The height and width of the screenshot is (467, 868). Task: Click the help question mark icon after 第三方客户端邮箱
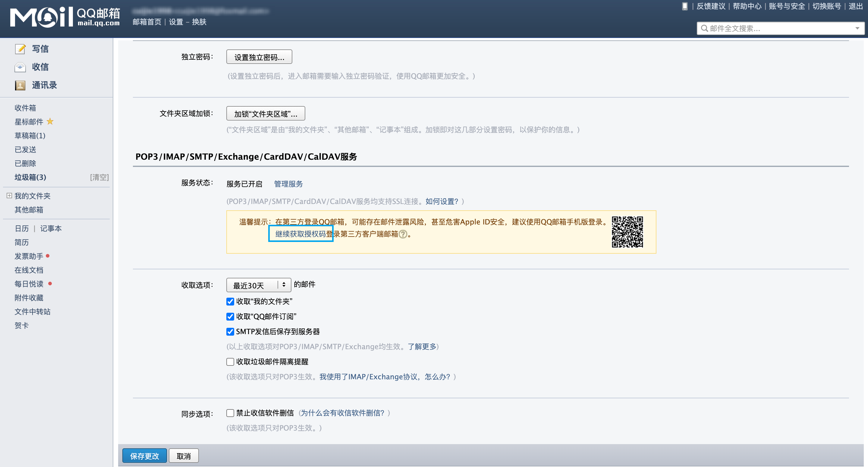403,234
